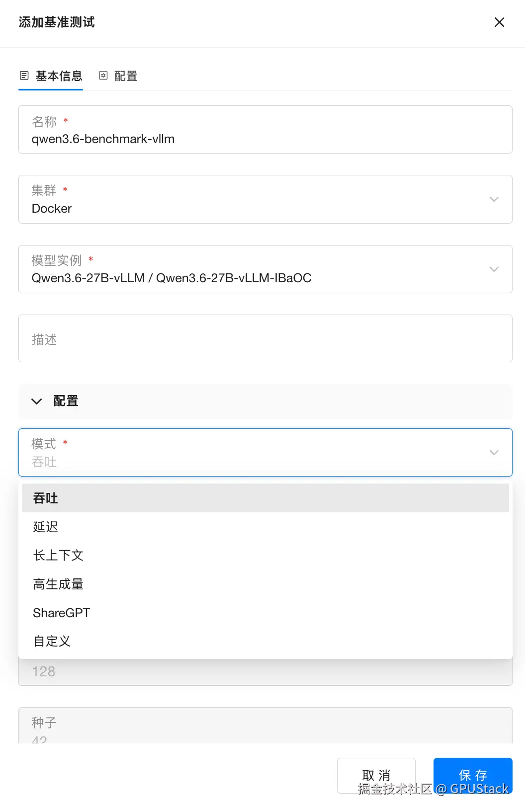525x812 pixels.
Task: Close the 添加基准测试 dialog
Action: [x=499, y=22]
